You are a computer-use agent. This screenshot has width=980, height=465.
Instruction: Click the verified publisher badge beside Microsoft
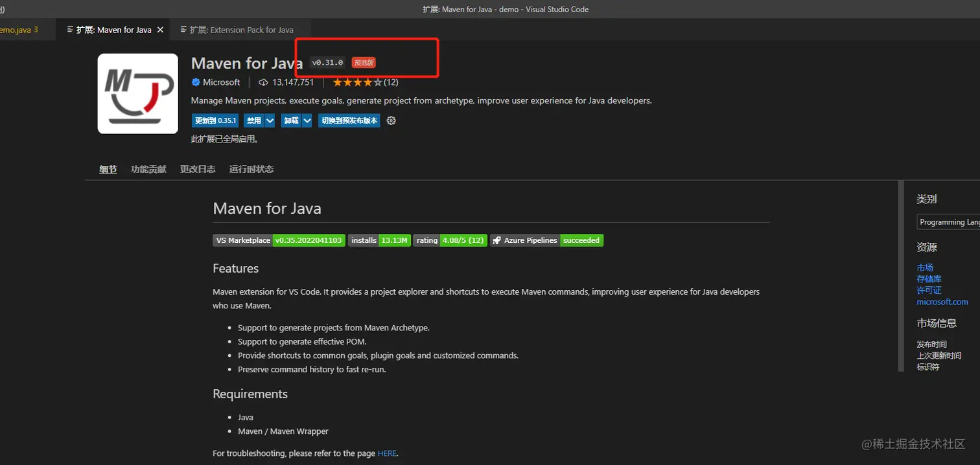tap(196, 82)
